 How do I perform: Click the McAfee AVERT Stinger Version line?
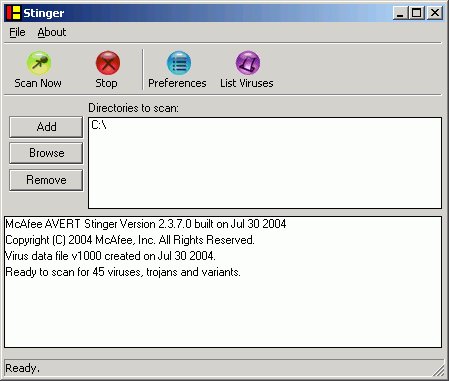pos(146,224)
